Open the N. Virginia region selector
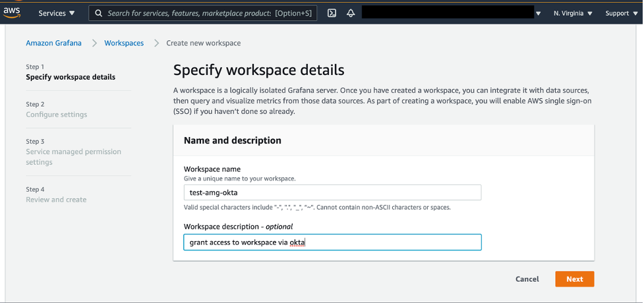The height and width of the screenshot is (303, 644). [x=573, y=13]
